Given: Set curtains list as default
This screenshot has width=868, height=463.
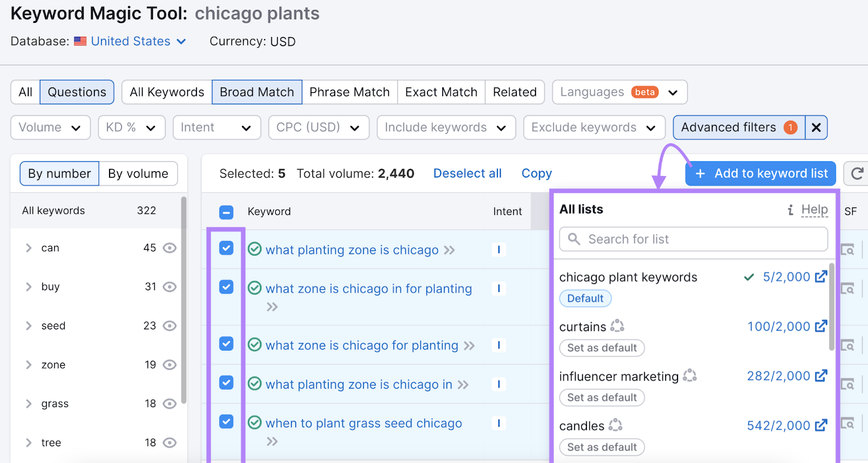Looking at the screenshot, I should tap(602, 348).
